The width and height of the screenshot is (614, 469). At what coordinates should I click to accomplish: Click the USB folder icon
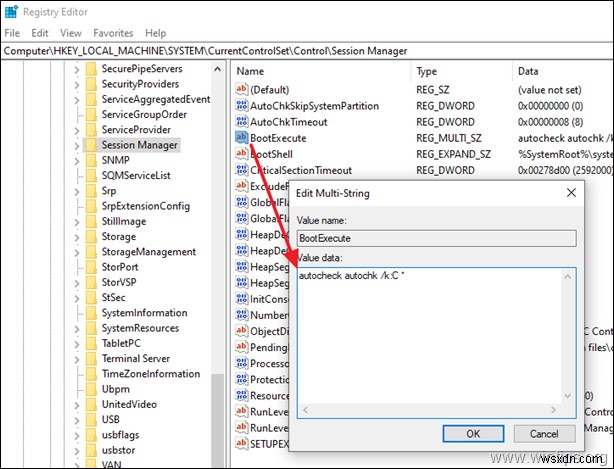tap(91, 420)
